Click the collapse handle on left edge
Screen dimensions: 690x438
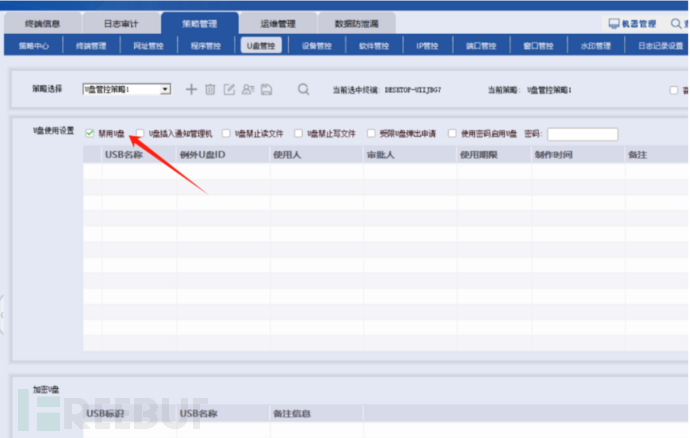coord(2,315)
